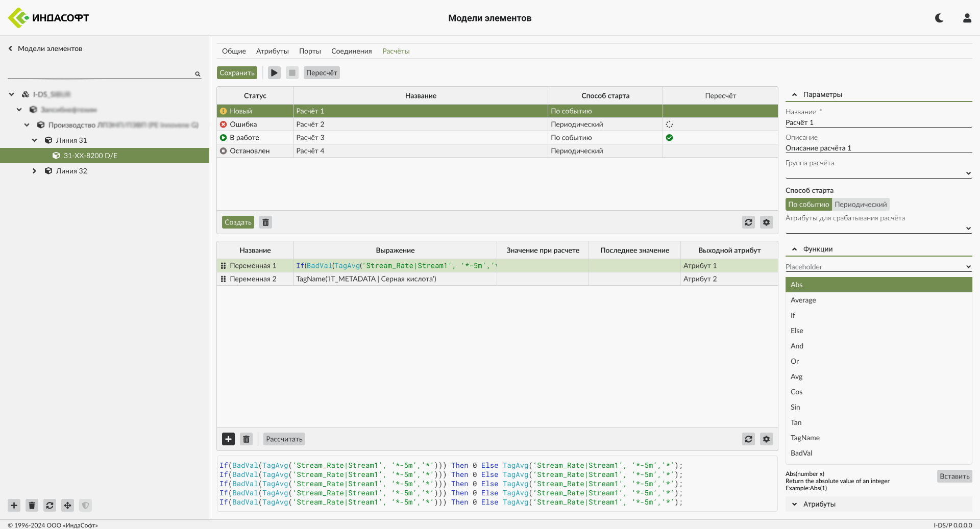Collapse the Параметры section
The width and height of the screenshot is (980, 529).
[794, 95]
